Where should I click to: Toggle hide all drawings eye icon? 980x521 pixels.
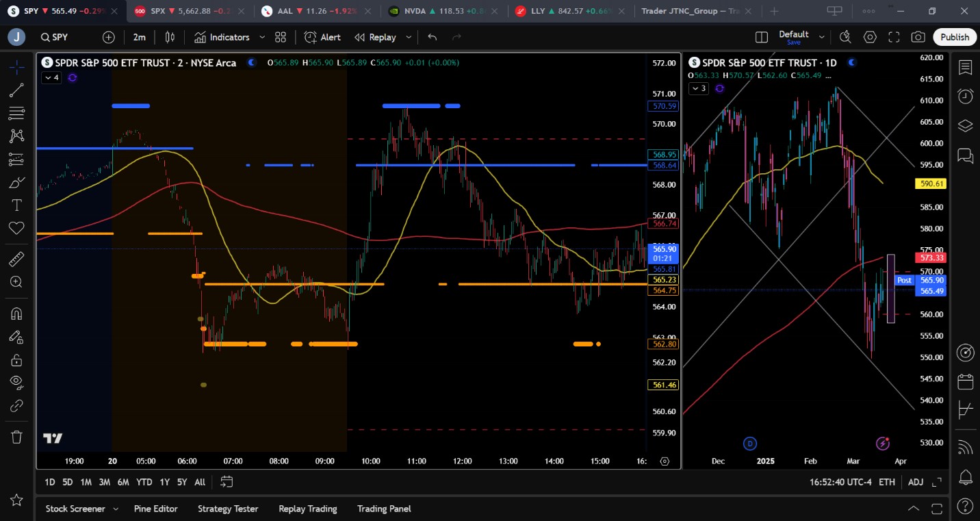(17, 383)
